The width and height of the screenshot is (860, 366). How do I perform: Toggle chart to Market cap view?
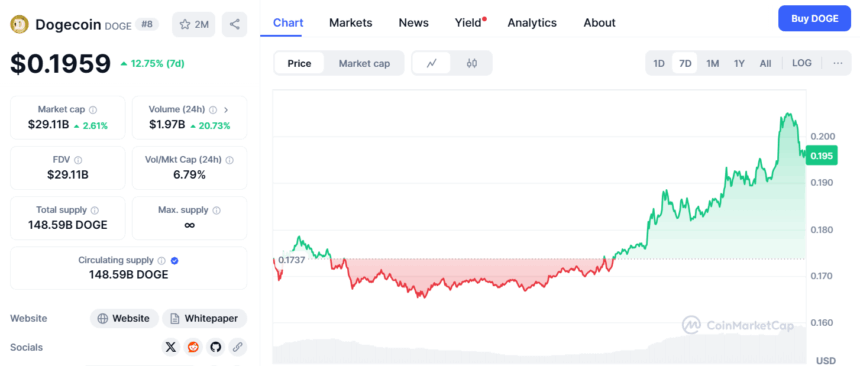tap(364, 63)
